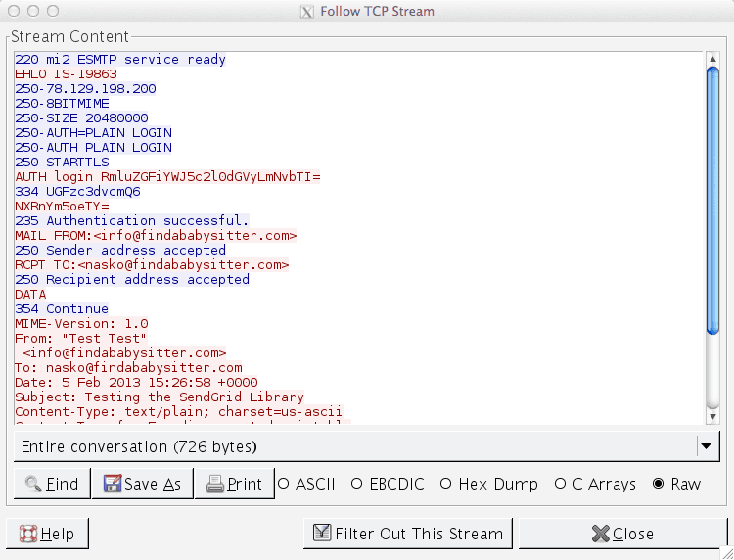Close the Follow TCP Stream dialog
Image resolution: width=734 pixels, height=560 pixels.
coord(622,534)
